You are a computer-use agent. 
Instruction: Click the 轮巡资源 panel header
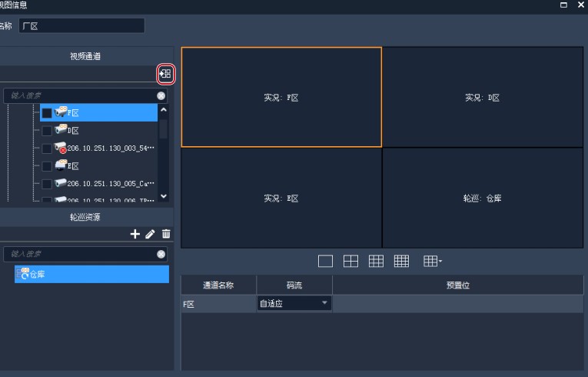[85, 217]
